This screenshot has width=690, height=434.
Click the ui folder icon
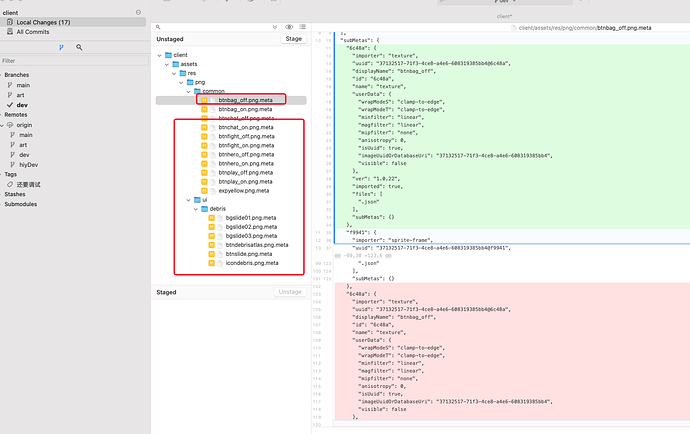[198, 200]
